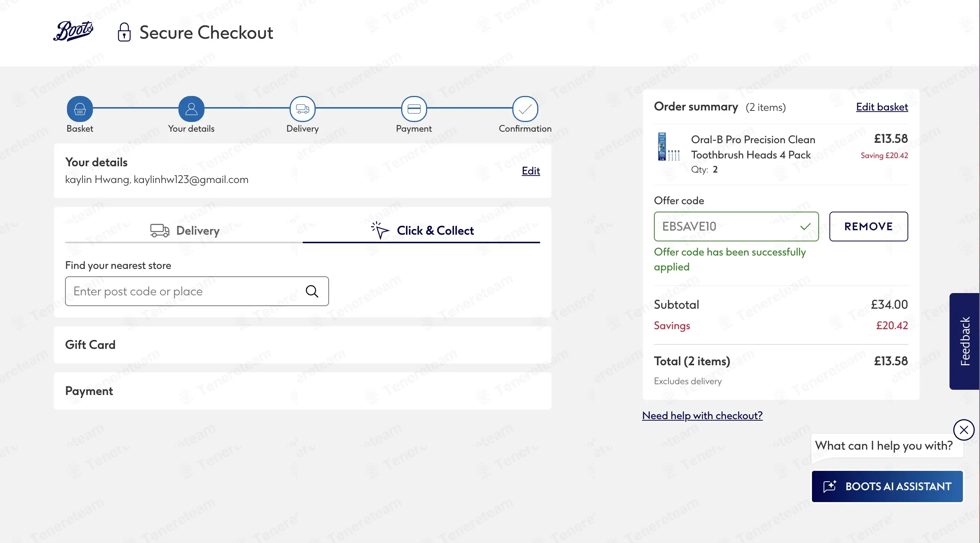Expand the Gift Card section
The height and width of the screenshot is (543, 980).
point(303,345)
